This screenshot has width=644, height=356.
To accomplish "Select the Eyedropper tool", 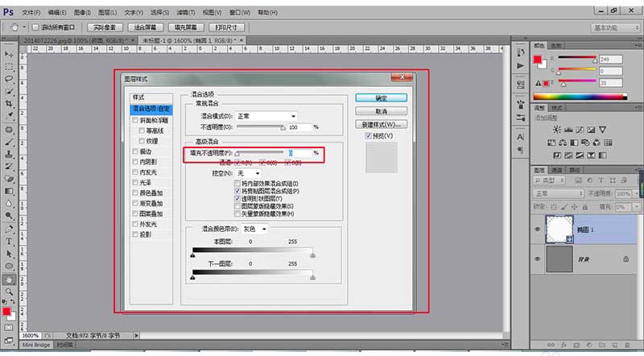I will 9,115.
